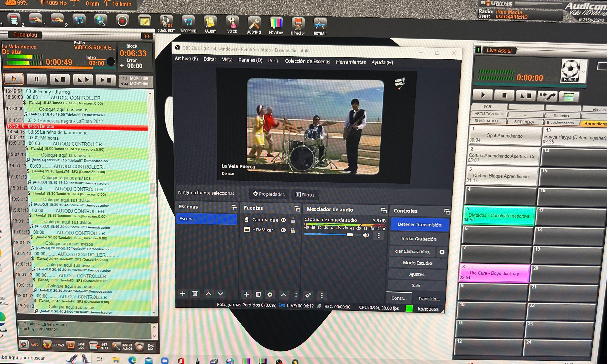Switch to the Transicio... tab
The height and width of the screenshot is (364, 607).
tap(429, 299)
